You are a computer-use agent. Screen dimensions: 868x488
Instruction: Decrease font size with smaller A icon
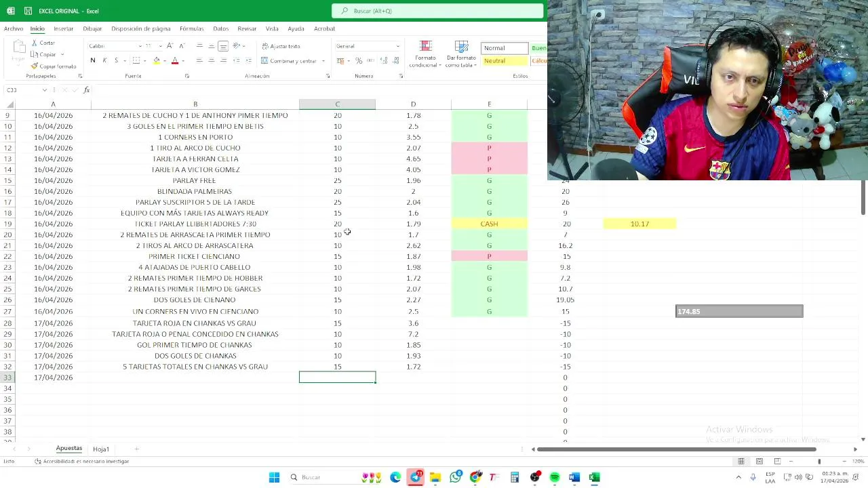tap(181, 46)
